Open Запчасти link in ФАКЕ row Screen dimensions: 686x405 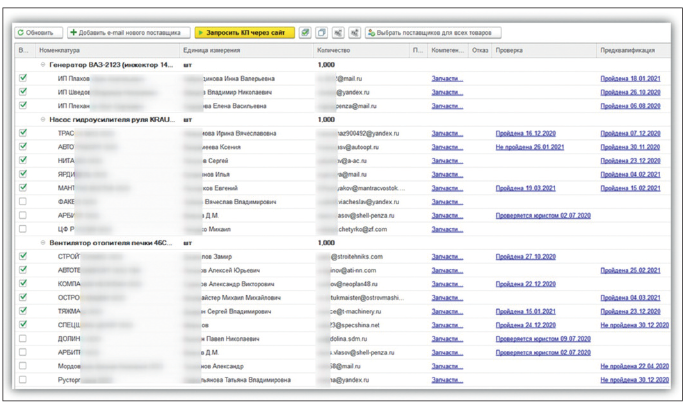tap(447, 202)
